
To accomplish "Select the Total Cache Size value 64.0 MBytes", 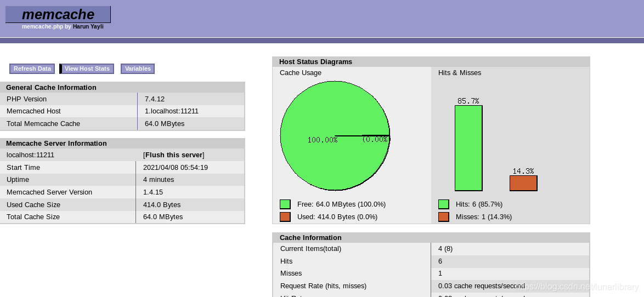I will pos(163,216).
